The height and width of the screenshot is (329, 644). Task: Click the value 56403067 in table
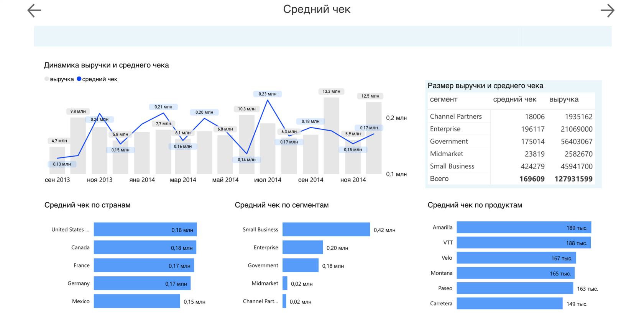pyautogui.click(x=577, y=142)
